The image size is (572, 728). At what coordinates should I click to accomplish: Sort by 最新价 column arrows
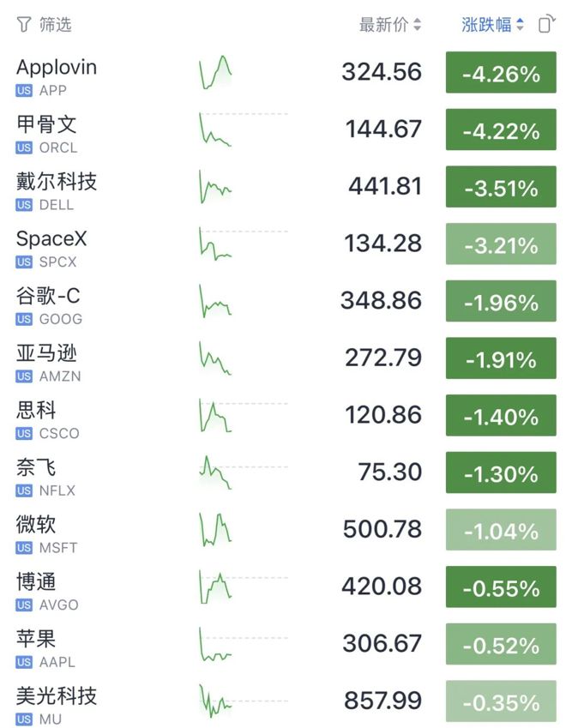click(418, 25)
